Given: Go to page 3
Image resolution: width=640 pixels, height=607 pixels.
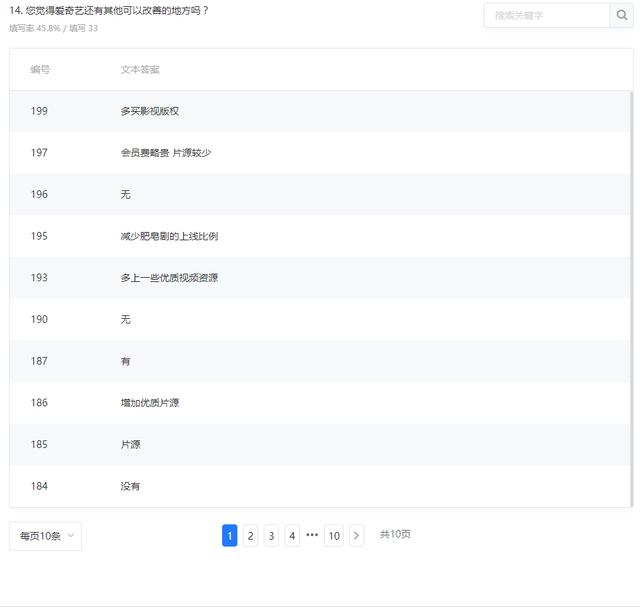Looking at the screenshot, I should [x=271, y=536].
